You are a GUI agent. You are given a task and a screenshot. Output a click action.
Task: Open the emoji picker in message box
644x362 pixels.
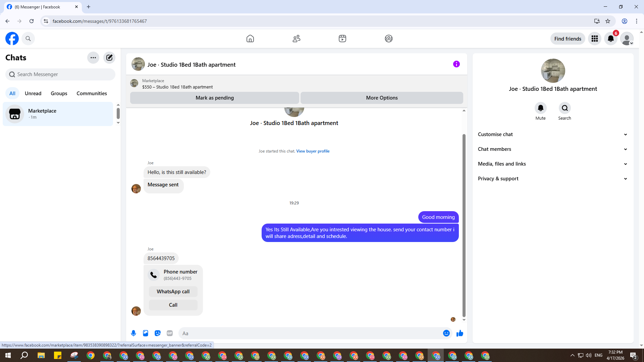[x=446, y=333]
